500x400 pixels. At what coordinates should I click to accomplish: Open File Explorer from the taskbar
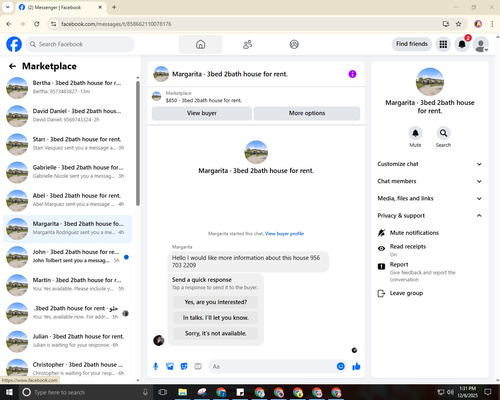(x=182, y=392)
